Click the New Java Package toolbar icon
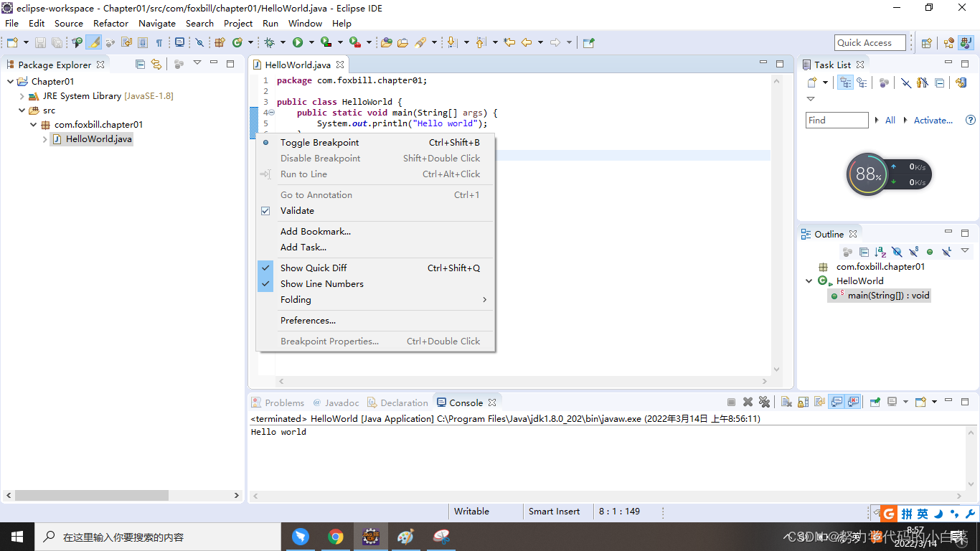980x551 pixels. click(220, 42)
